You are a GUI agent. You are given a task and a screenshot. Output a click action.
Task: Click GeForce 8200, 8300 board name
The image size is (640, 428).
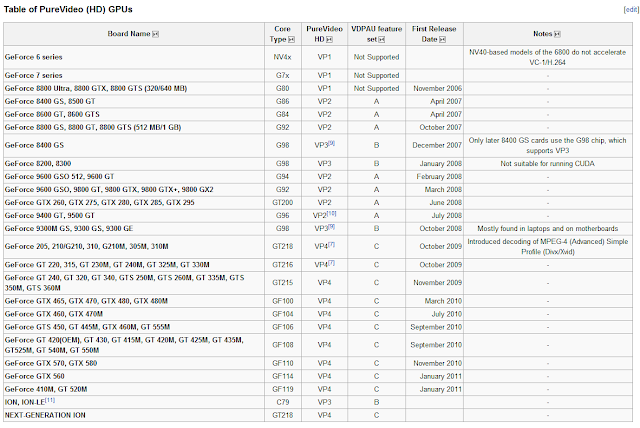pos(38,164)
